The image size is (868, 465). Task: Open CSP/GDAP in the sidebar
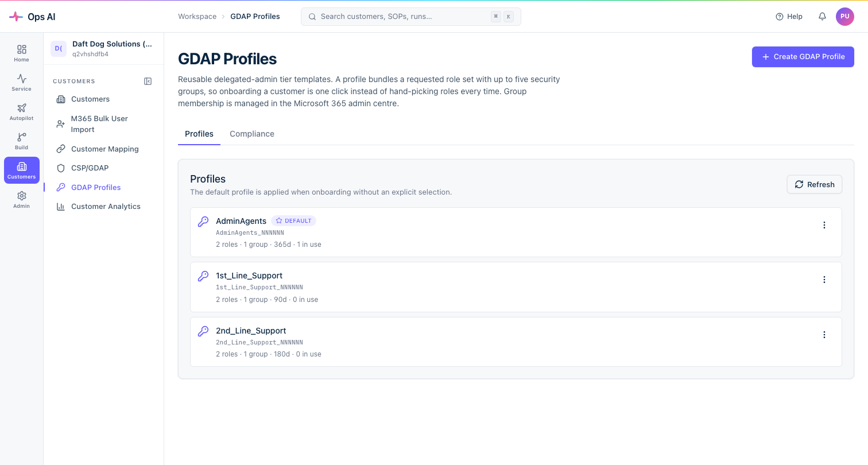click(x=103, y=168)
